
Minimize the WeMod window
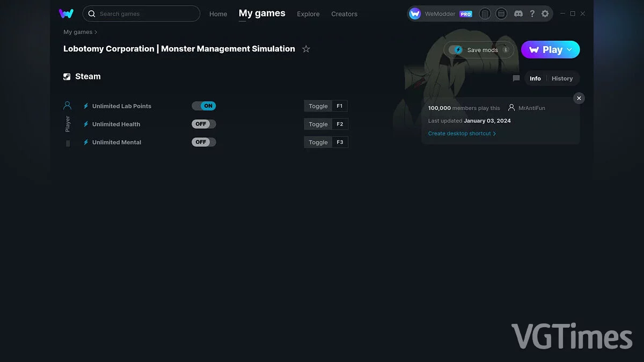(x=562, y=13)
